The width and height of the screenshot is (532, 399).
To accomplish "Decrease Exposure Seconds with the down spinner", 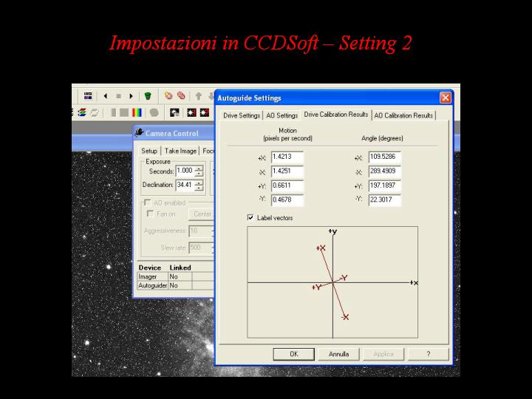I will point(199,174).
